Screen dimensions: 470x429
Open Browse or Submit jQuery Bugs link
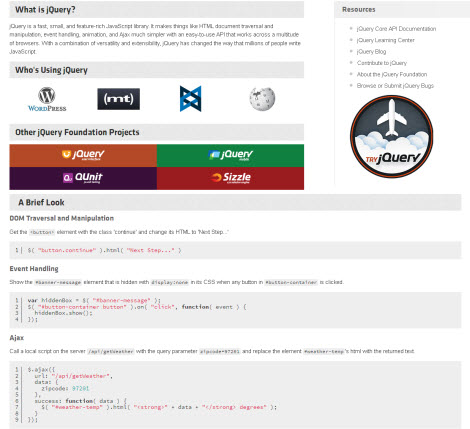[395, 86]
